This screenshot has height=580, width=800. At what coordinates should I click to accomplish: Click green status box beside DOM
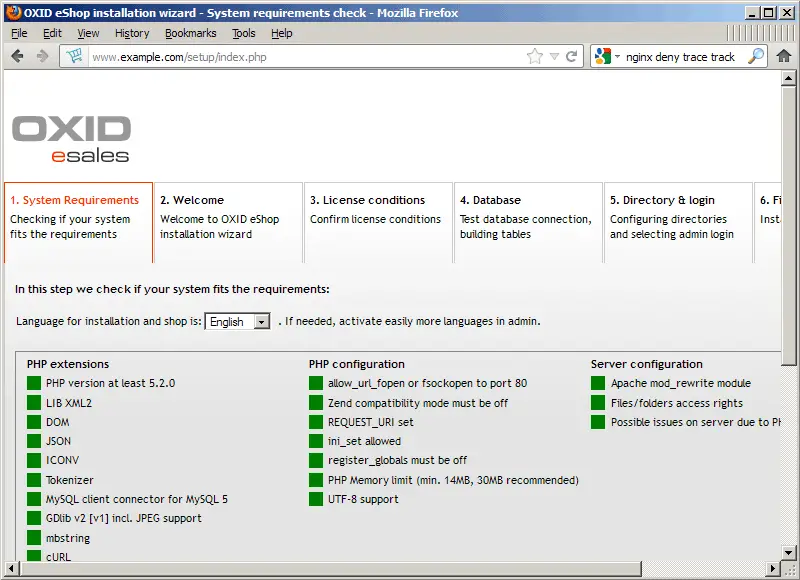[34, 422]
